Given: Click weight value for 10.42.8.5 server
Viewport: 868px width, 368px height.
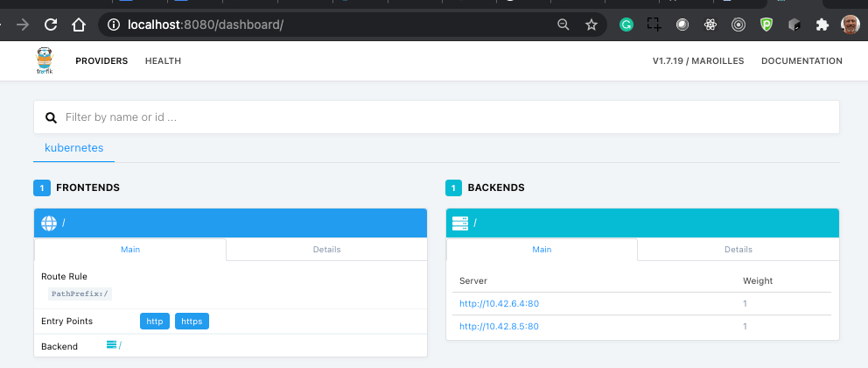Looking at the screenshot, I should click(x=745, y=327).
